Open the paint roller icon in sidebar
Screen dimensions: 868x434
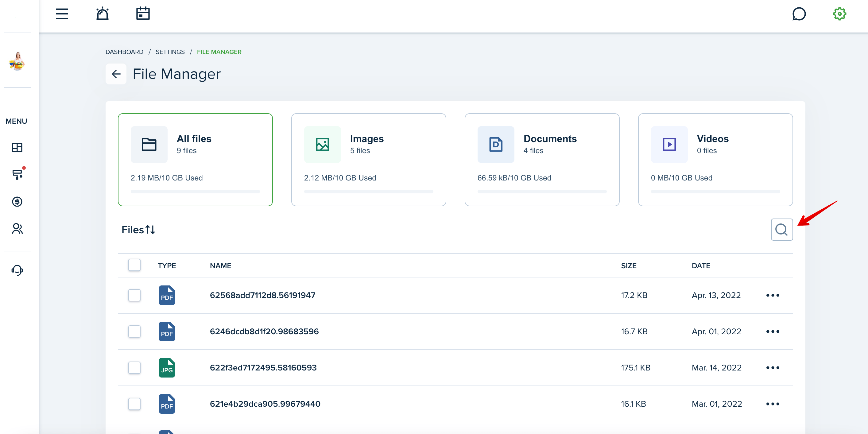(x=17, y=175)
